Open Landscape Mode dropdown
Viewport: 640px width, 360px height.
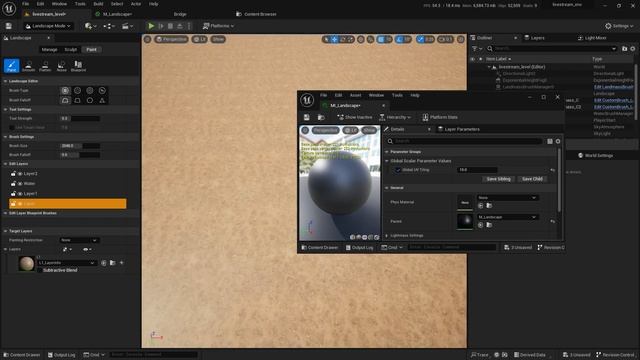coord(48,26)
